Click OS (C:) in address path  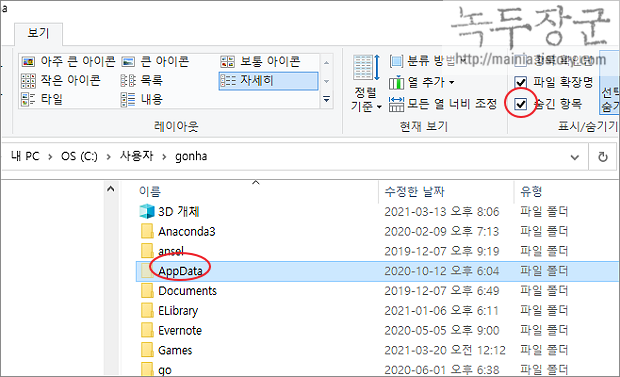pos(79,157)
